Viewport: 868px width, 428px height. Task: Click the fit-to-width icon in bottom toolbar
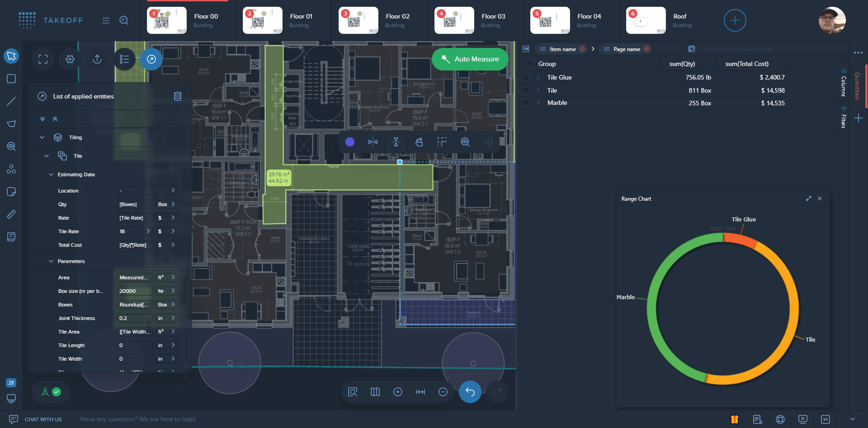(420, 392)
